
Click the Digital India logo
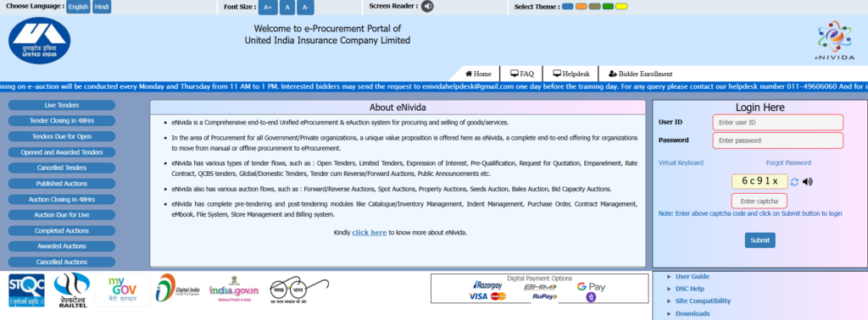click(x=177, y=289)
